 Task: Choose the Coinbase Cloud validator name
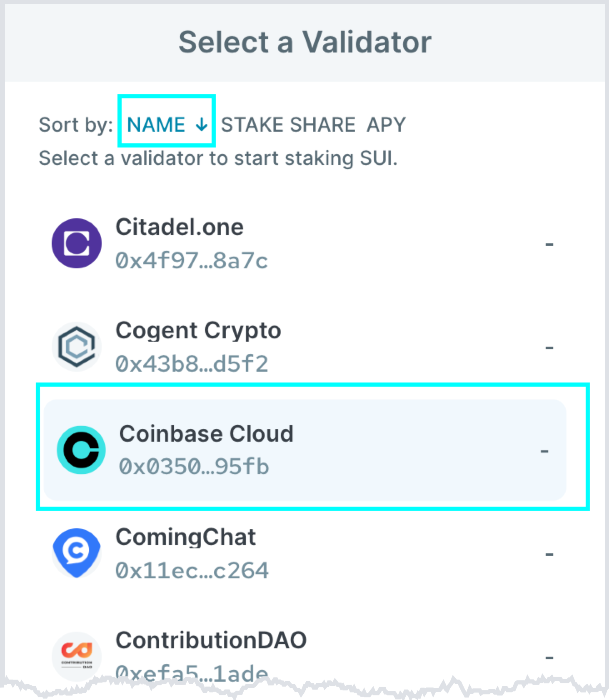206,434
